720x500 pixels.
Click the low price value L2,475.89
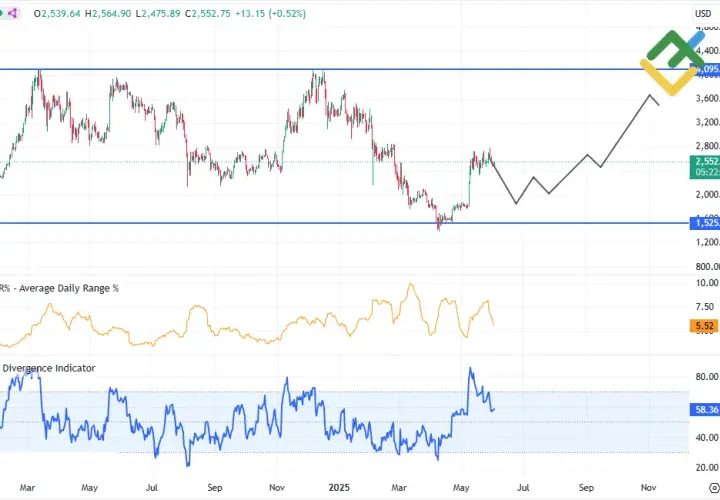click(x=158, y=14)
